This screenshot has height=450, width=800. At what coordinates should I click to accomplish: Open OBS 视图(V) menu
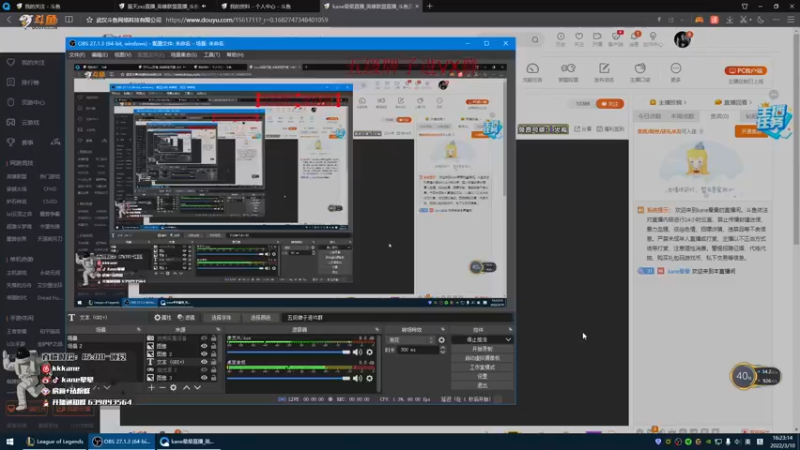click(122, 55)
